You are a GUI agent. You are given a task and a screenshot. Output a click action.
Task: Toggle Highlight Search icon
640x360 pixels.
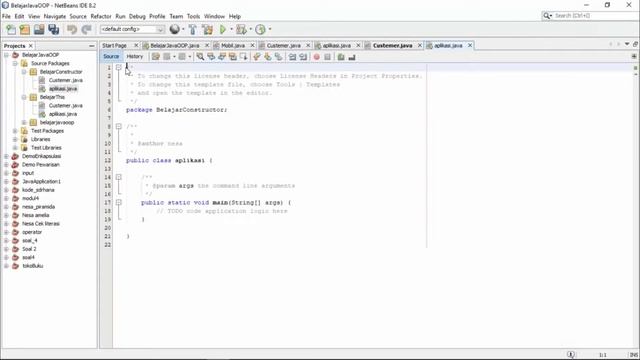tap(233, 57)
